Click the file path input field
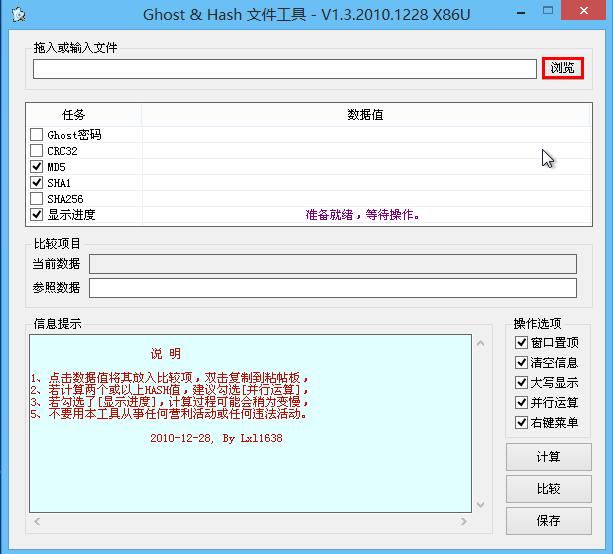This screenshot has height=554, width=613. 285,69
